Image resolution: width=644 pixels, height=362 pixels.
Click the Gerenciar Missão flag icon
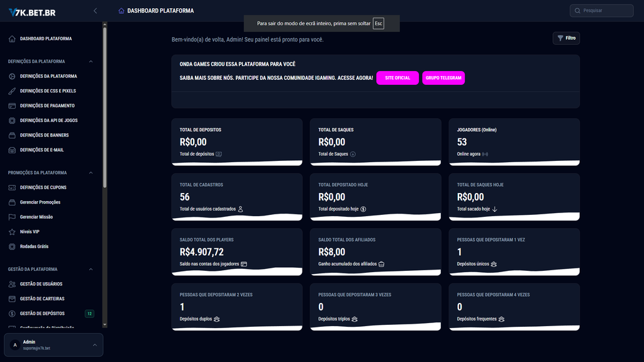13,217
